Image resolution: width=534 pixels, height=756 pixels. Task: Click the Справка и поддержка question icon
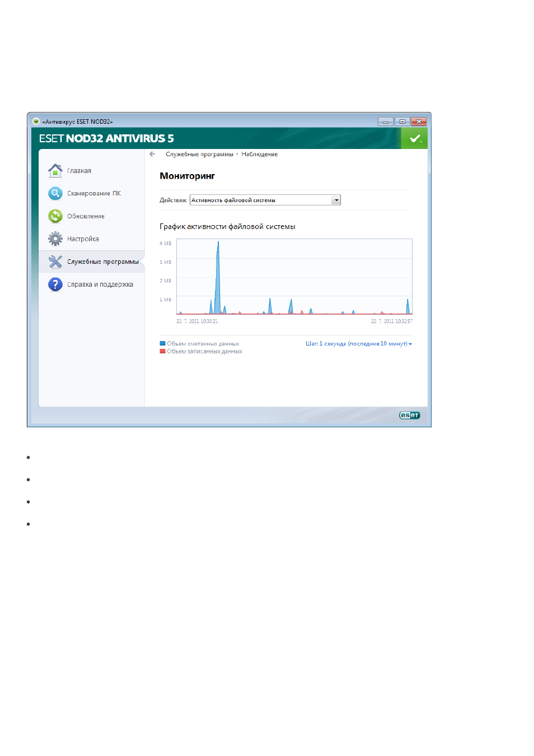coord(55,284)
